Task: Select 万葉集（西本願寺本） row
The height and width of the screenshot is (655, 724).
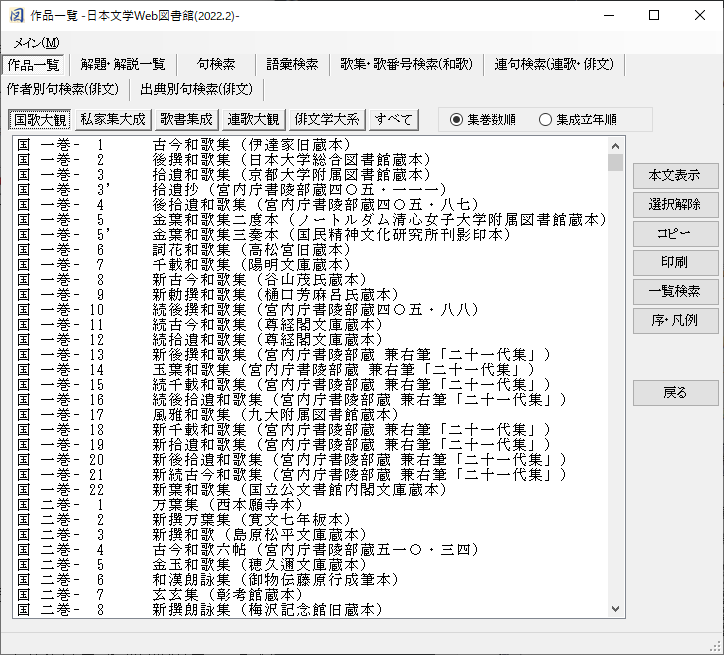Action: (310, 505)
